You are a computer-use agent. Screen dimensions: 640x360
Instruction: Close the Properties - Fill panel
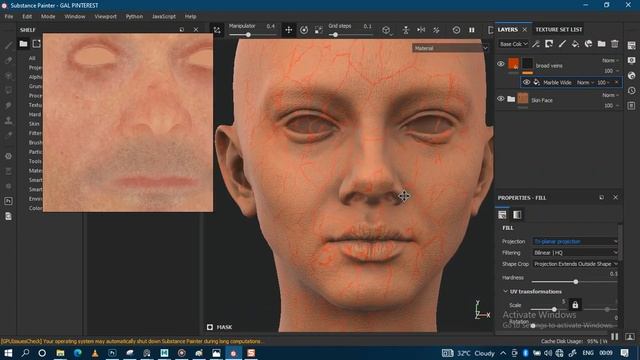[x=615, y=198]
